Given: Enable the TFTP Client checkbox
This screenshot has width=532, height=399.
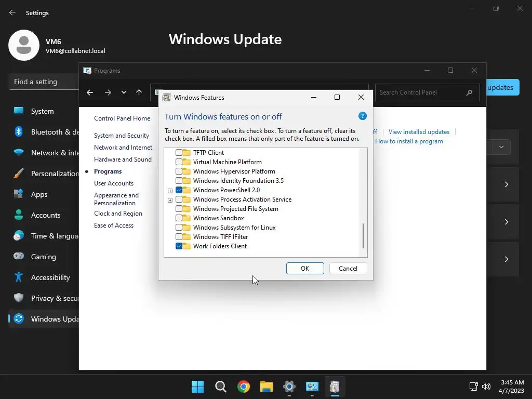Looking at the screenshot, I should tap(179, 153).
